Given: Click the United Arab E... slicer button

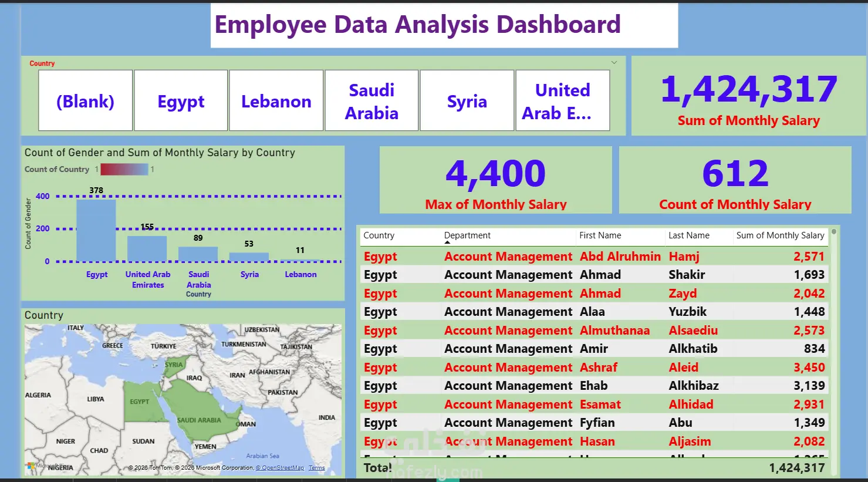Looking at the screenshot, I should 562,100.
